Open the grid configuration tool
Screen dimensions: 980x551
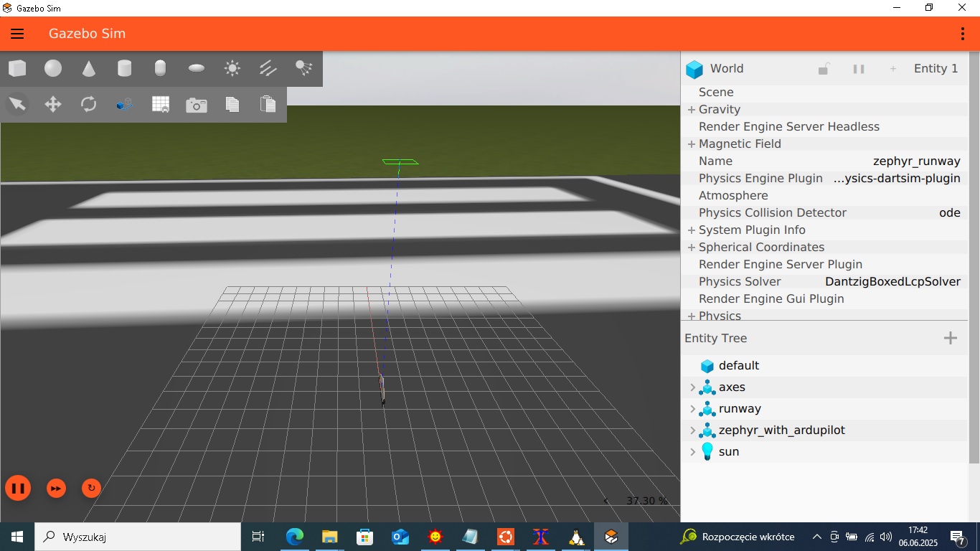pos(159,104)
